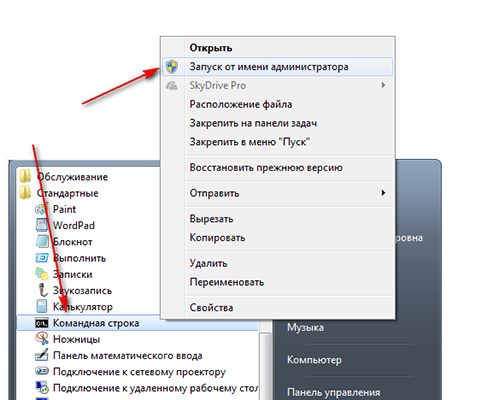Click the Панель математического ввода icon
This screenshot has width=487, height=400.
42,355
